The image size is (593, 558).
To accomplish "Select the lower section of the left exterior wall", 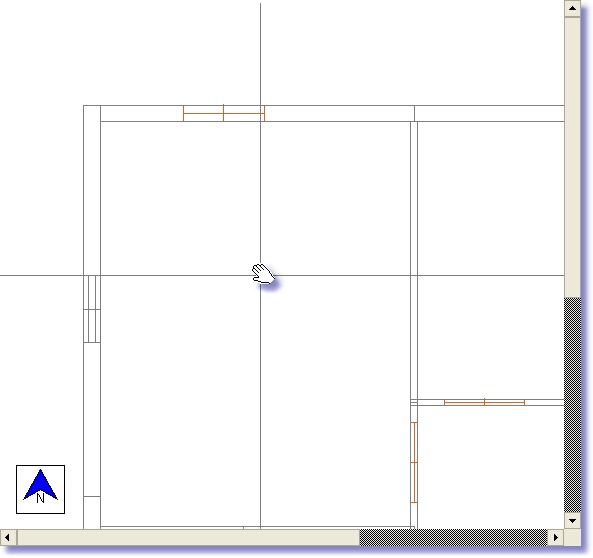I will point(92,419).
